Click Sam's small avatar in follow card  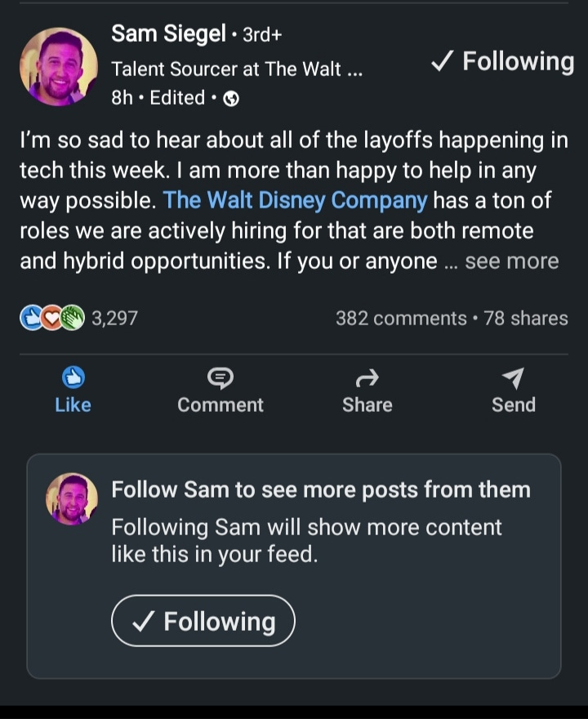pyautogui.click(x=72, y=499)
